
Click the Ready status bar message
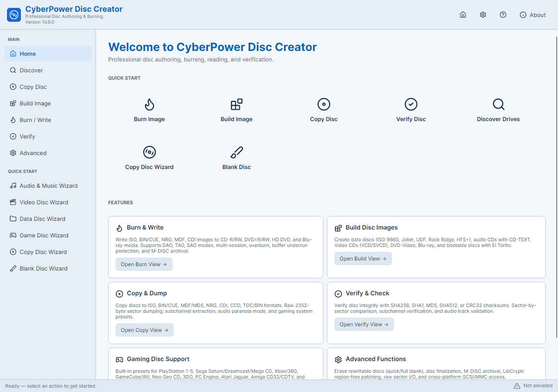[x=51, y=386]
